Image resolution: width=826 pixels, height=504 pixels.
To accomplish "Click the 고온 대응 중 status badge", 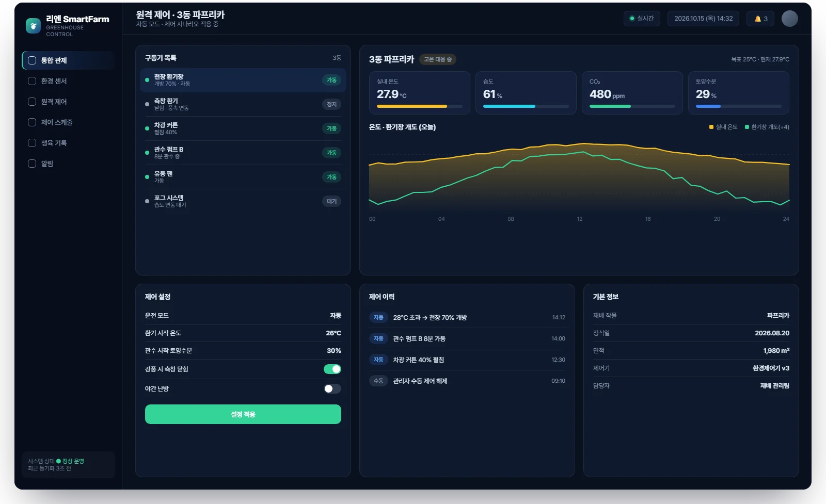I will coord(438,59).
